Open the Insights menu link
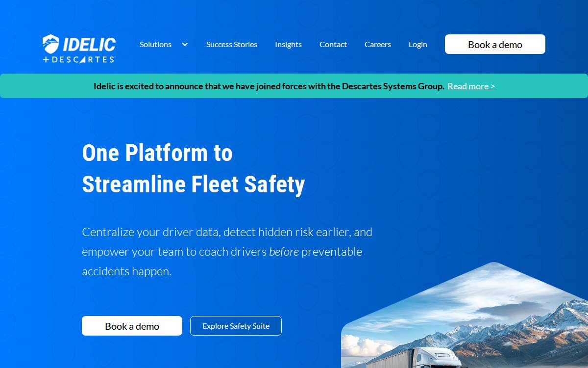 pos(288,44)
